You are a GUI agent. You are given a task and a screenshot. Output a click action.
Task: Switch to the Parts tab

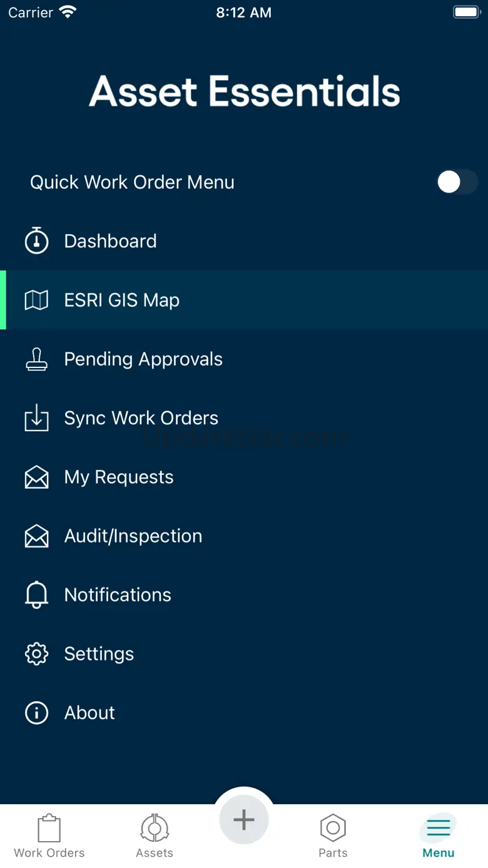(333, 837)
